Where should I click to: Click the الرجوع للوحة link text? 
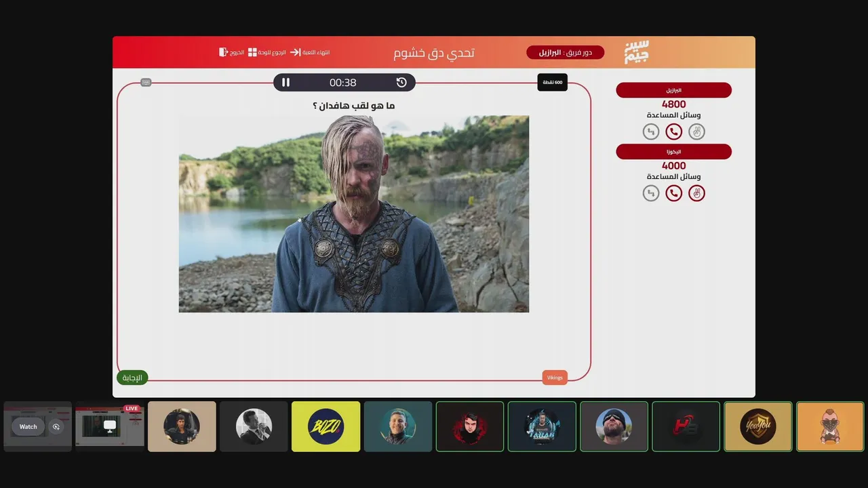point(272,52)
